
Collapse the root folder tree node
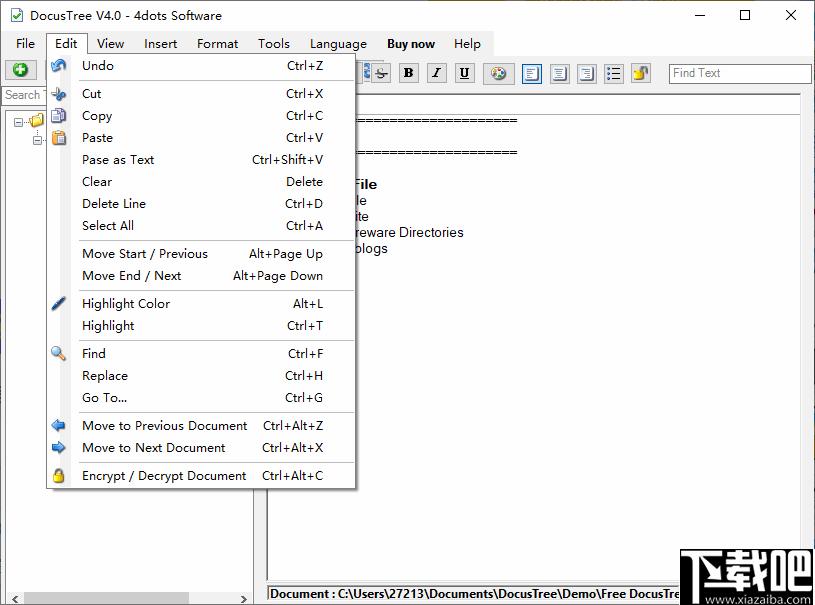pos(18,122)
